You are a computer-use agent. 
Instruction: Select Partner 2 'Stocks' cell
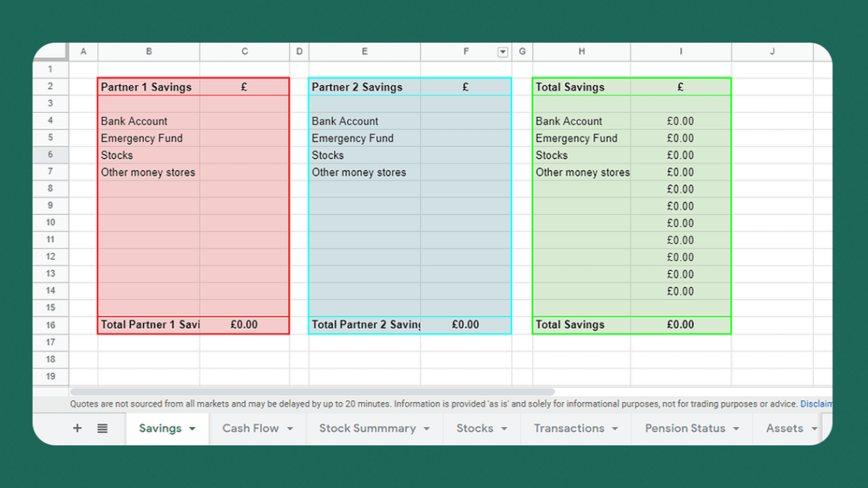click(x=365, y=155)
